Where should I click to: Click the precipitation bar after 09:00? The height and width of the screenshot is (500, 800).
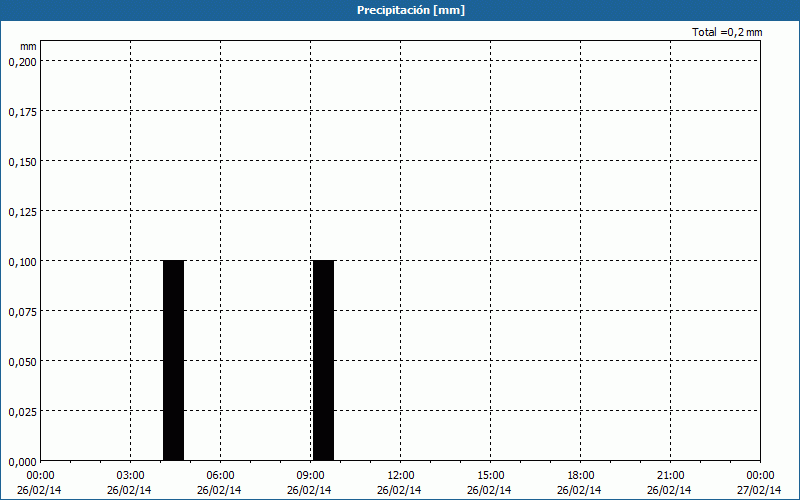[323, 360]
